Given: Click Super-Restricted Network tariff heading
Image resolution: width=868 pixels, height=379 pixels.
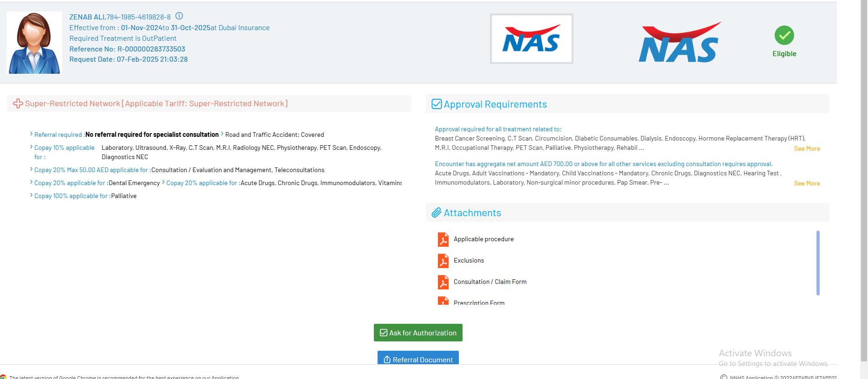Looking at the screenshot, I should [157, 104].
